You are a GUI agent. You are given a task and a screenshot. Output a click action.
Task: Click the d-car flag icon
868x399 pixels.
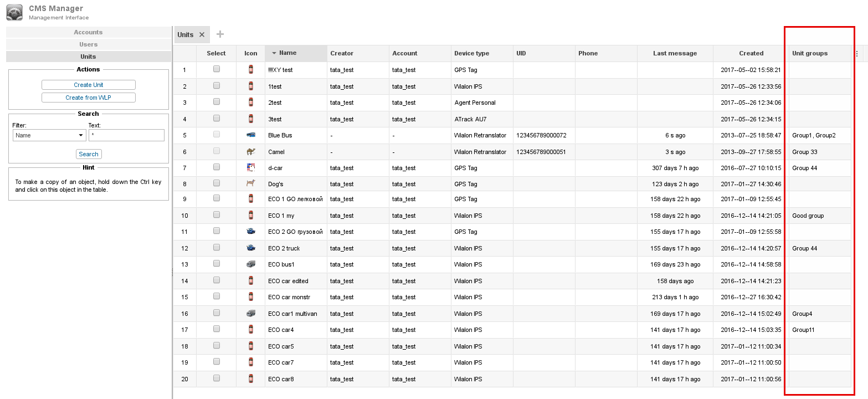pyautogui.click(x=250, y=168)
